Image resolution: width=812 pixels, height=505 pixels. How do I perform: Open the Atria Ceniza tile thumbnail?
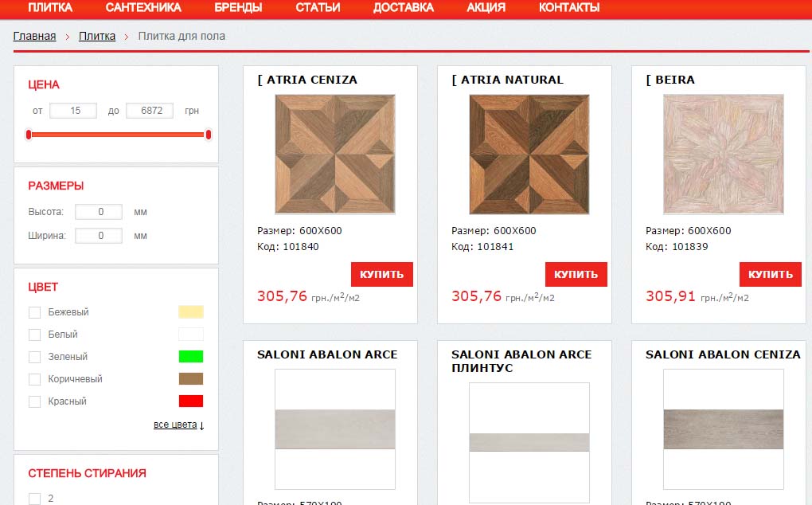click(x=335, y=155)
